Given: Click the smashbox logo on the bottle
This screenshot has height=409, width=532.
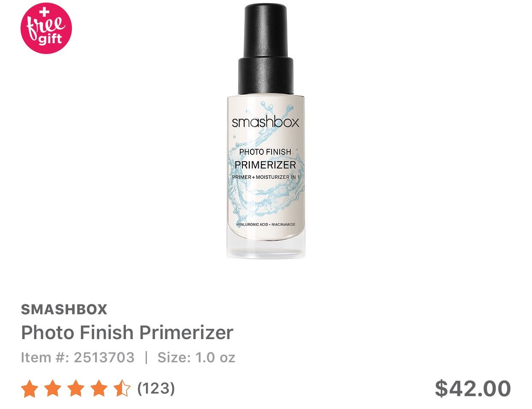Looking at the screenshot, I should [266, 122].
